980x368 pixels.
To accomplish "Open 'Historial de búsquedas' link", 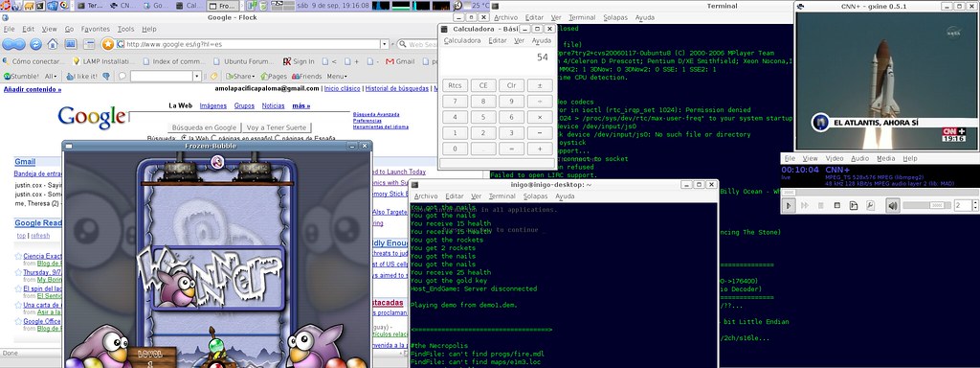I will click(x=397, y=89).
